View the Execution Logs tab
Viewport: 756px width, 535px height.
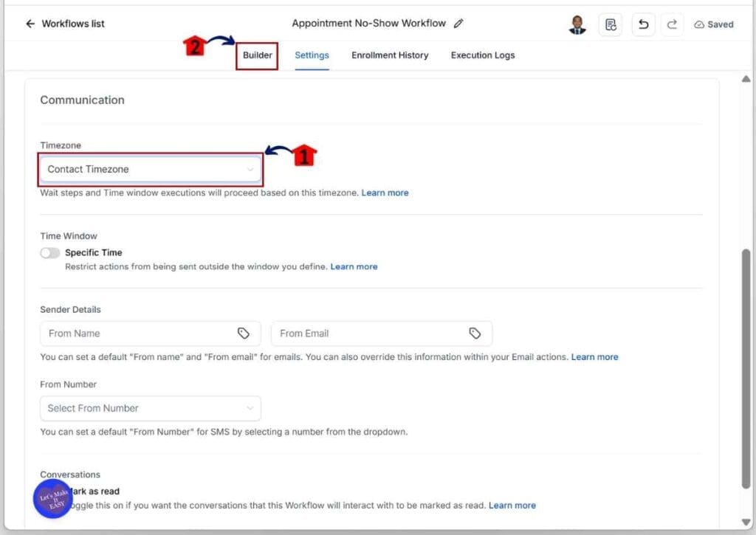pos(483,55)
